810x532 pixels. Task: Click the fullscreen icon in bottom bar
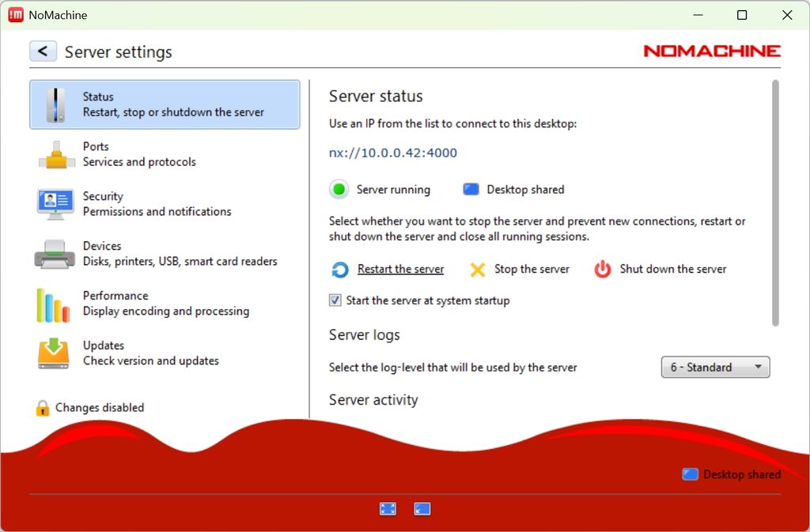pyautogui.click(x=388, y=509)
